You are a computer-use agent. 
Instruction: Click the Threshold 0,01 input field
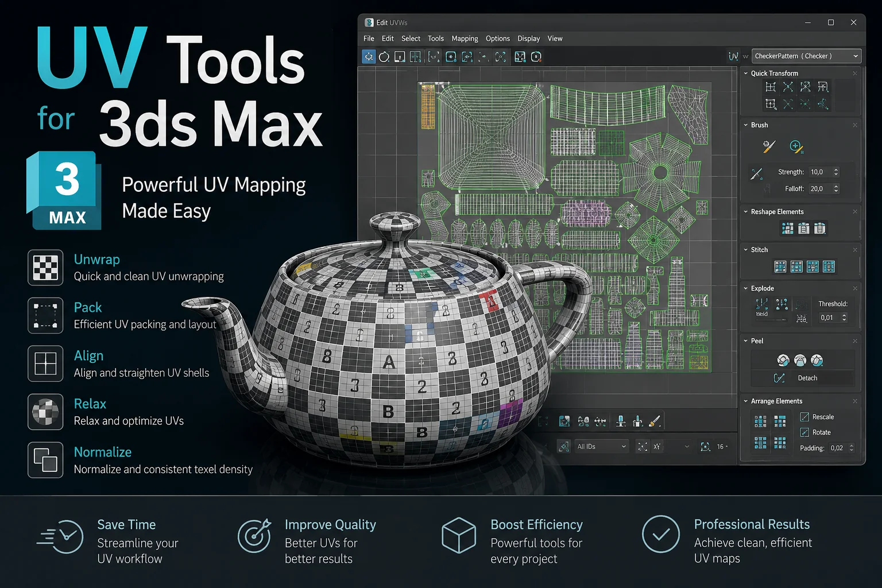[x=829, y=318]
